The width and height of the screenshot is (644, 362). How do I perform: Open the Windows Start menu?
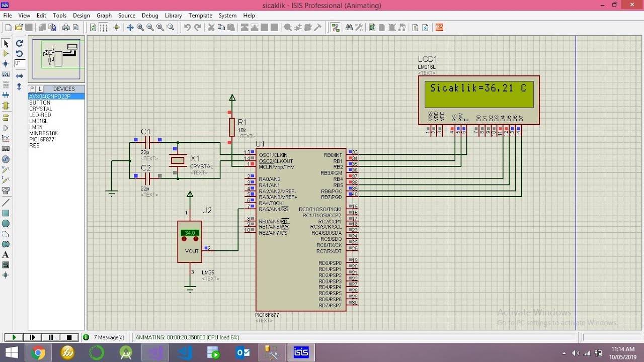[x=12, y=353]
